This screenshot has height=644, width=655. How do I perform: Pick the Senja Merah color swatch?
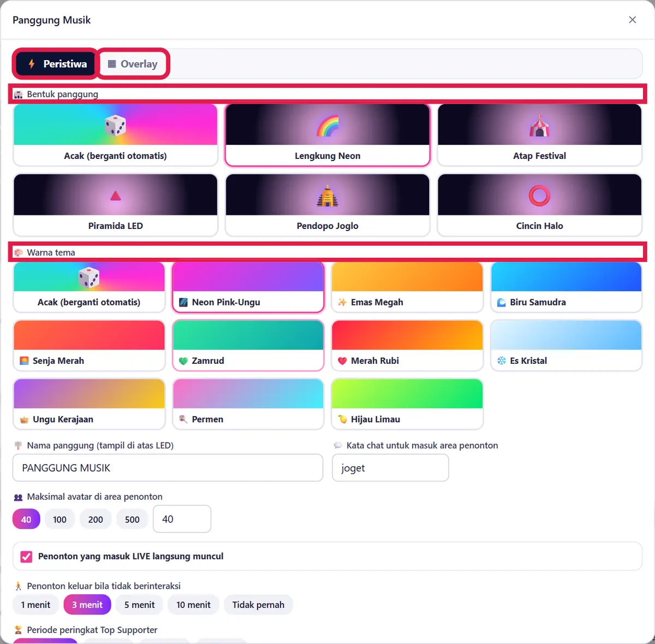(89, 335)
